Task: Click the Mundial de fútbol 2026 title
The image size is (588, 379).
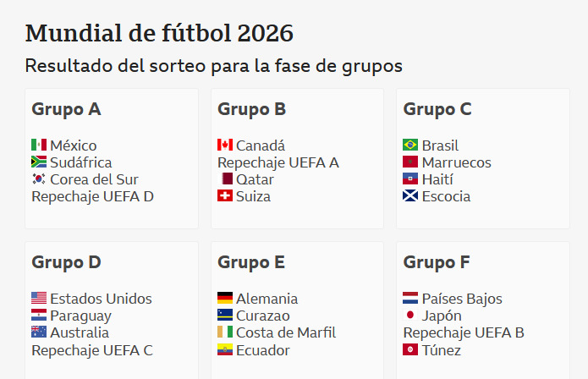Action: click(x=159, y=33)
